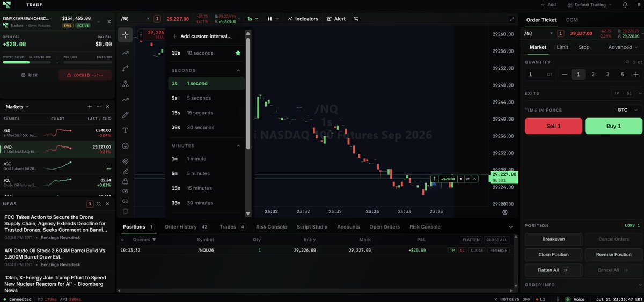Open the Indicators button
The height and width of the screenshot is (302, 644).
tap(303, 19)
